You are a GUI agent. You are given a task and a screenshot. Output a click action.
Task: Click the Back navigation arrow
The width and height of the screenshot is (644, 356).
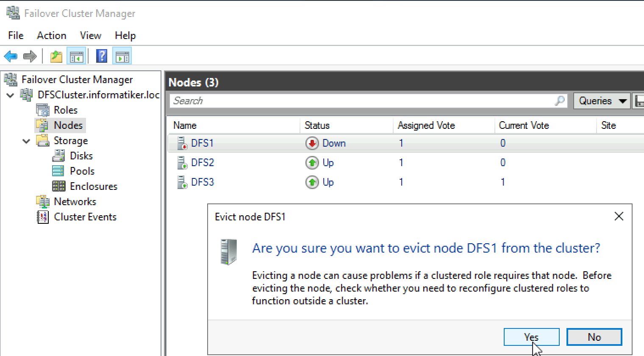(10, 56)
